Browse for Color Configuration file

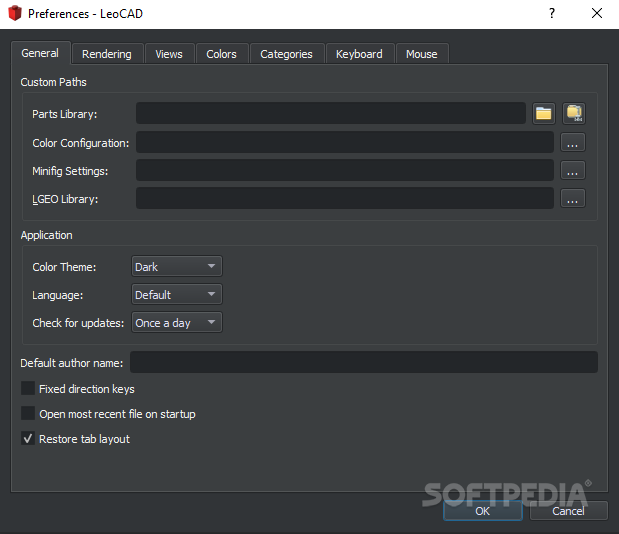pyautogui.click(x=572, y=142)
